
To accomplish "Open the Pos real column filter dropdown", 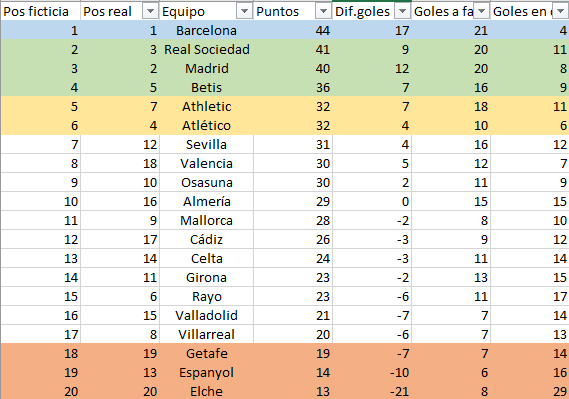I will 150,12.
